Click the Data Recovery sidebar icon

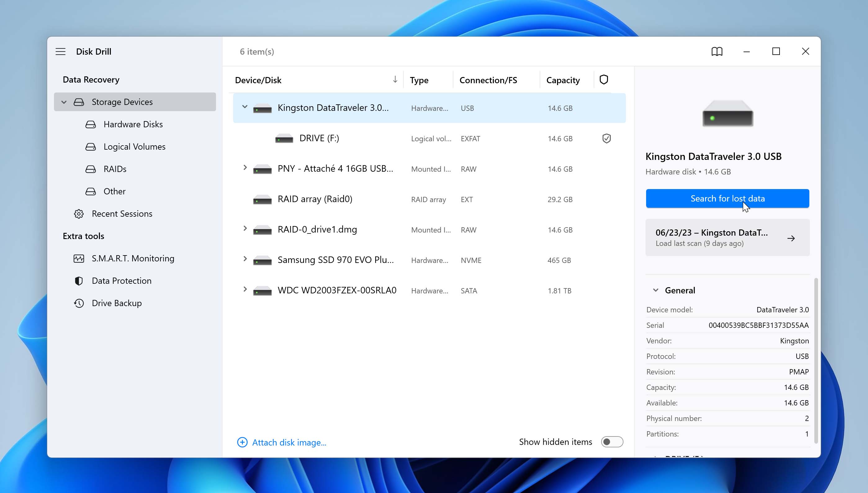[91, 79]
